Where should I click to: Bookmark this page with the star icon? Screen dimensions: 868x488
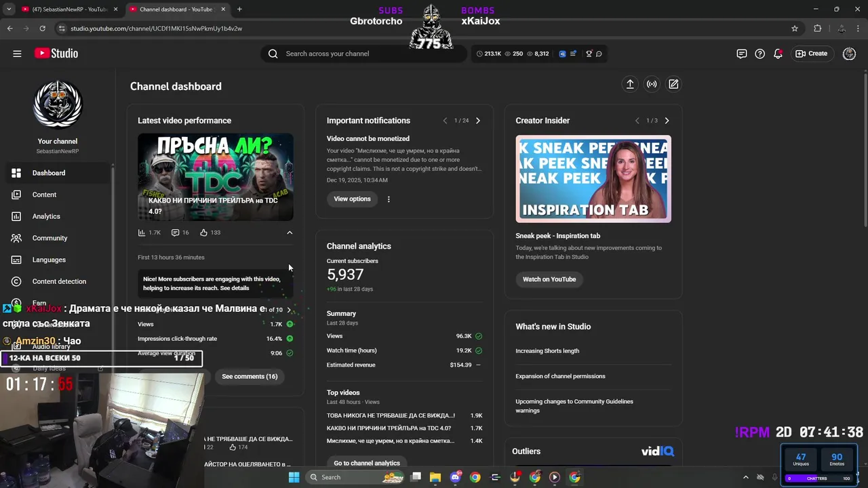click(x=795, y=28)
